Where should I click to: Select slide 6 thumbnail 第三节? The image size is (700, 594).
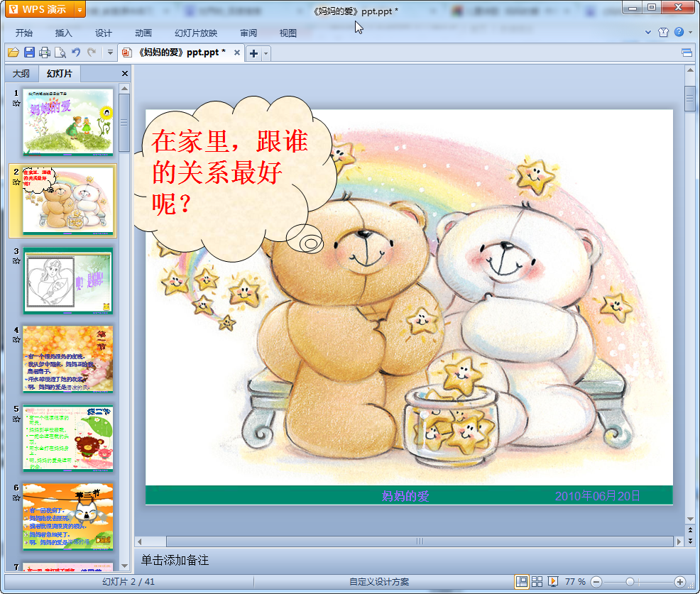tap(68, 517)
